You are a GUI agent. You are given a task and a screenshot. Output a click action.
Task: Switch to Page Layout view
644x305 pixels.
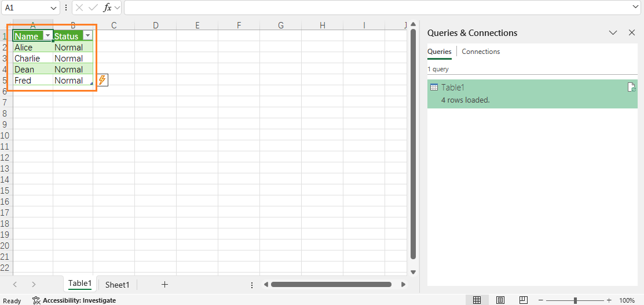click(x=500, y=300)
